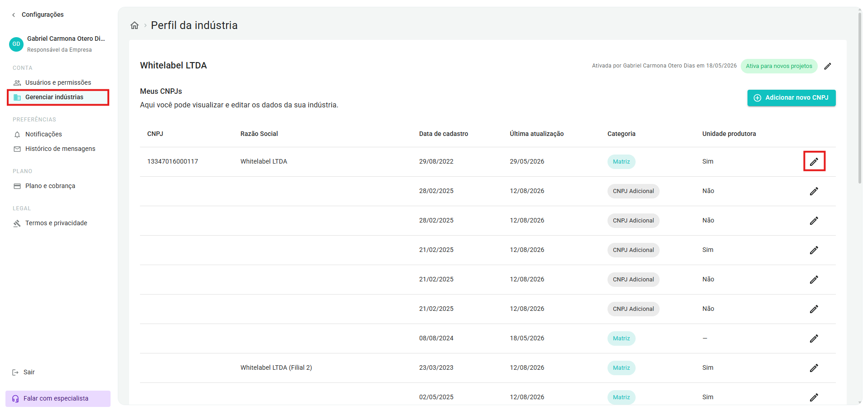Edit the Whitelabel LTDA industry name pencil
This screenshot has width=868, height=411.
click(x=828, y=66)
